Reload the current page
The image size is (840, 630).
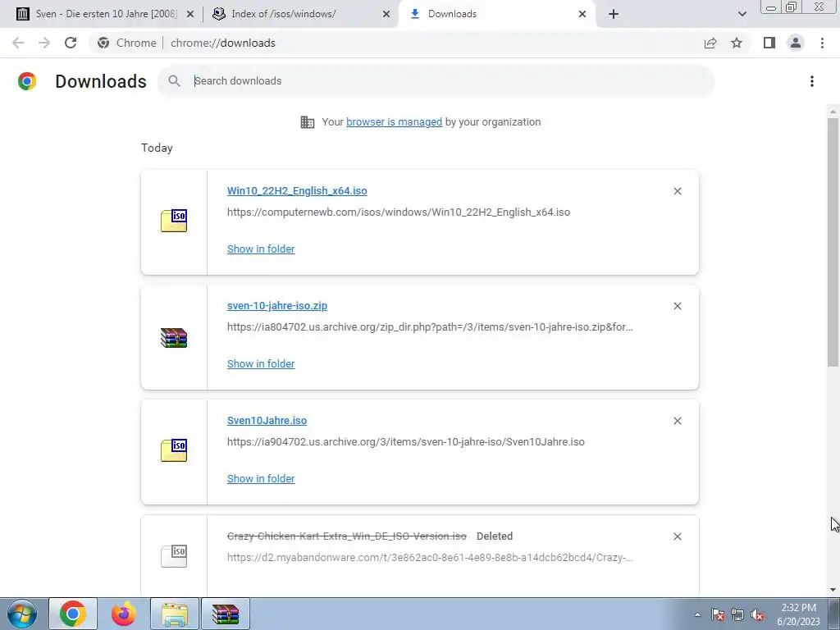(x=71, y=43)
